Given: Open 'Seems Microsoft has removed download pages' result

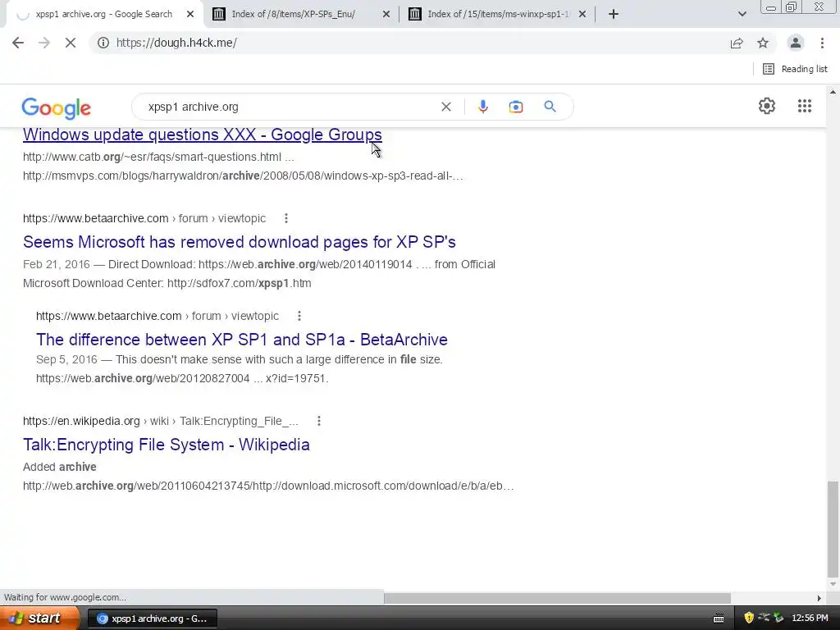Looking at the screenshot, I should tap(240, 242).
